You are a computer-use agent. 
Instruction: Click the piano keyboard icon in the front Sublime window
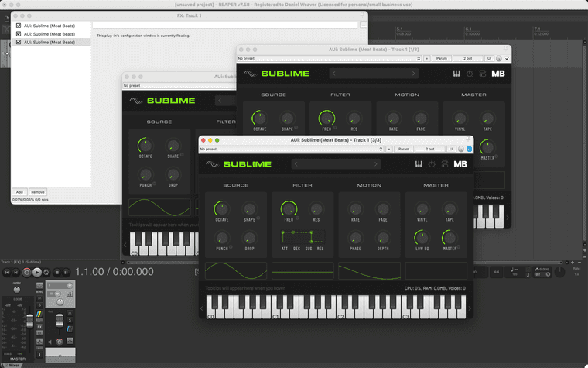(419, 164)
